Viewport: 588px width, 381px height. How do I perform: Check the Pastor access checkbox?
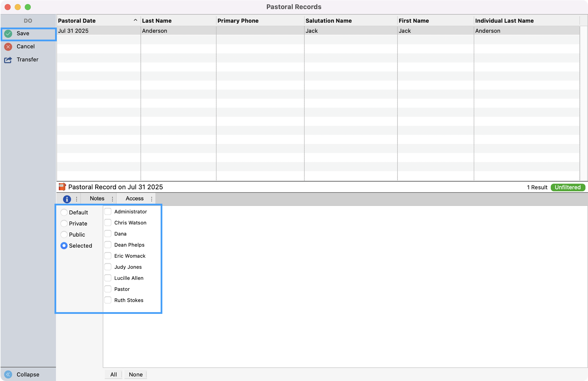tap(108, 289)
